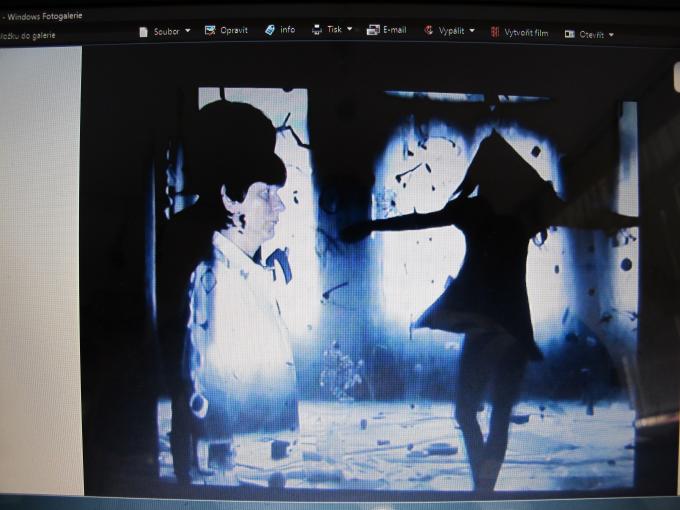Screen dimensions: 680x510
Task: Open the Opravit editing panel
Action: pyautogui.click(x=234, y=30)
